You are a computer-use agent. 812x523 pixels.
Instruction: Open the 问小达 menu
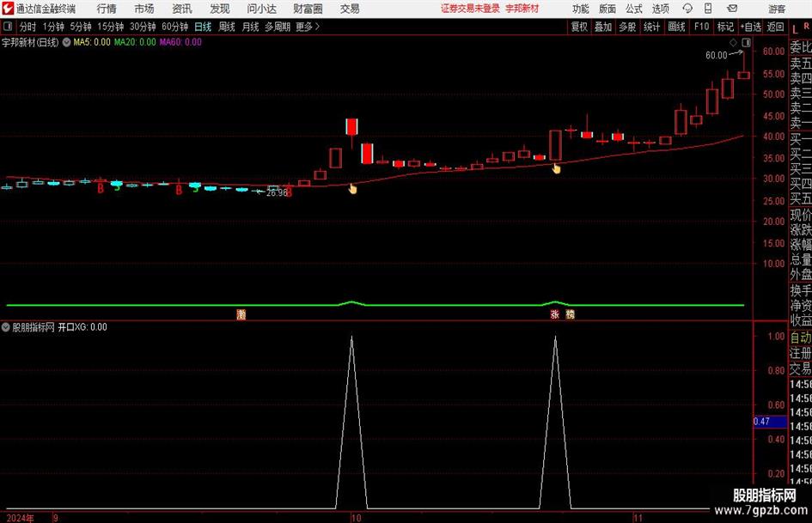261,9
